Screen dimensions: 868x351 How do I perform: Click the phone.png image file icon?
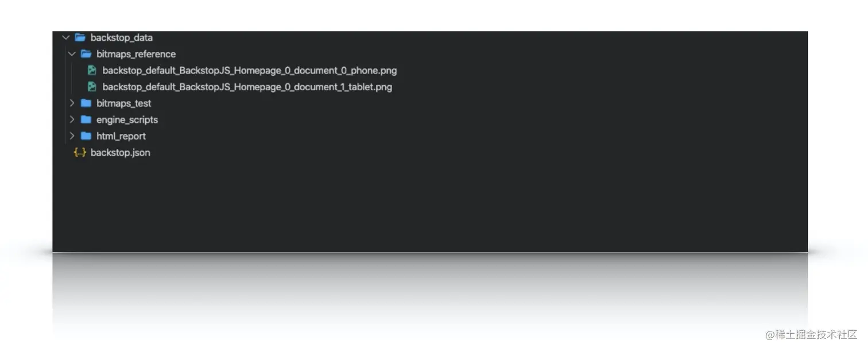point(92,71)
